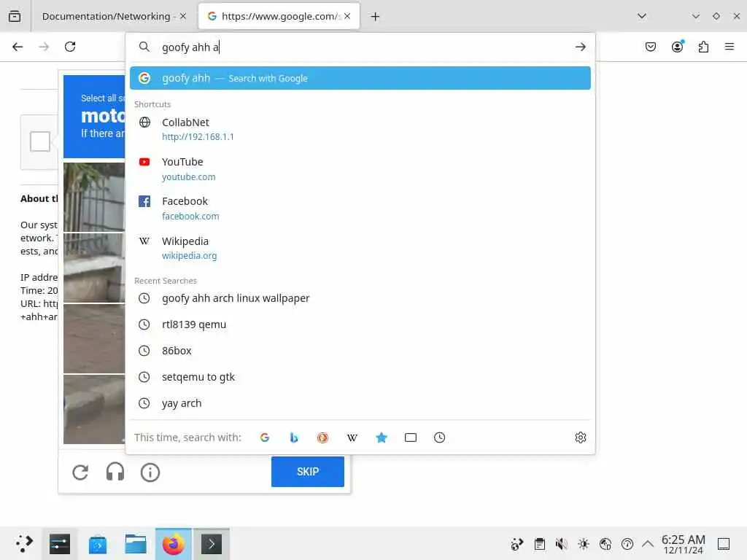Open Pocket save button
The width and height of the screenshot is (747, 560).
pos(651,47)
